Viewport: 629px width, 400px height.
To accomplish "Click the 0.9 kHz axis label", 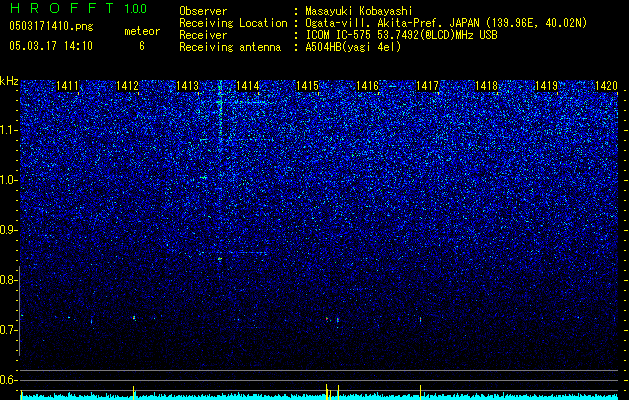I will point(8,230).
